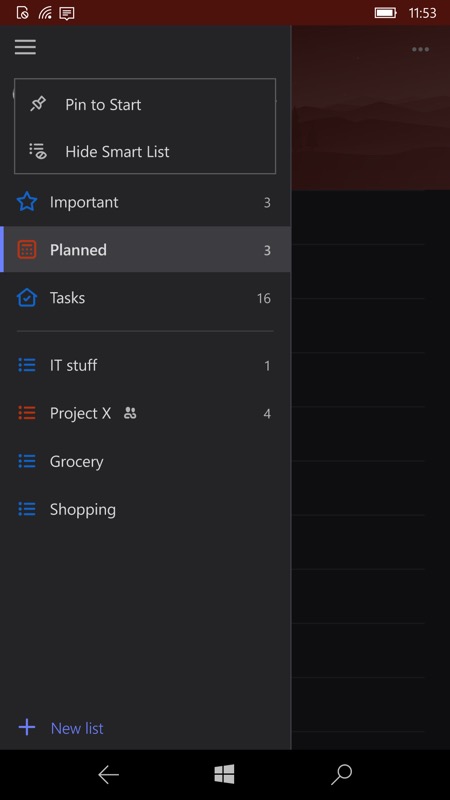Open the Shopping list
The height and width of the screenshot is (800, 450).
click(145, 509)
